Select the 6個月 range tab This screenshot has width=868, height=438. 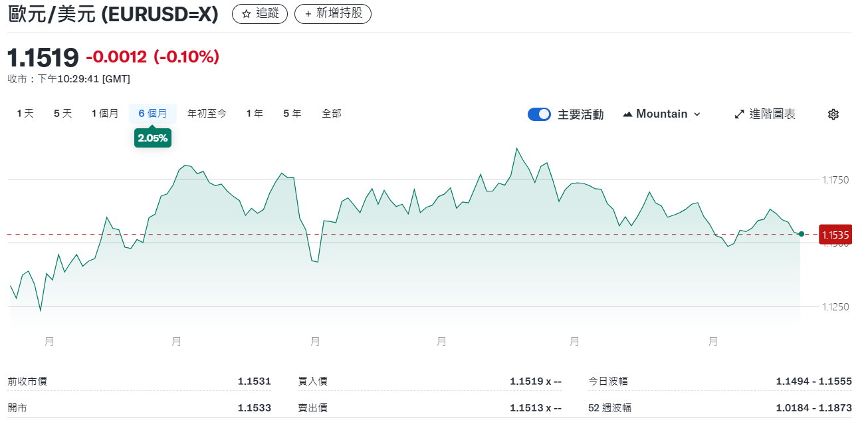(153, 114)
